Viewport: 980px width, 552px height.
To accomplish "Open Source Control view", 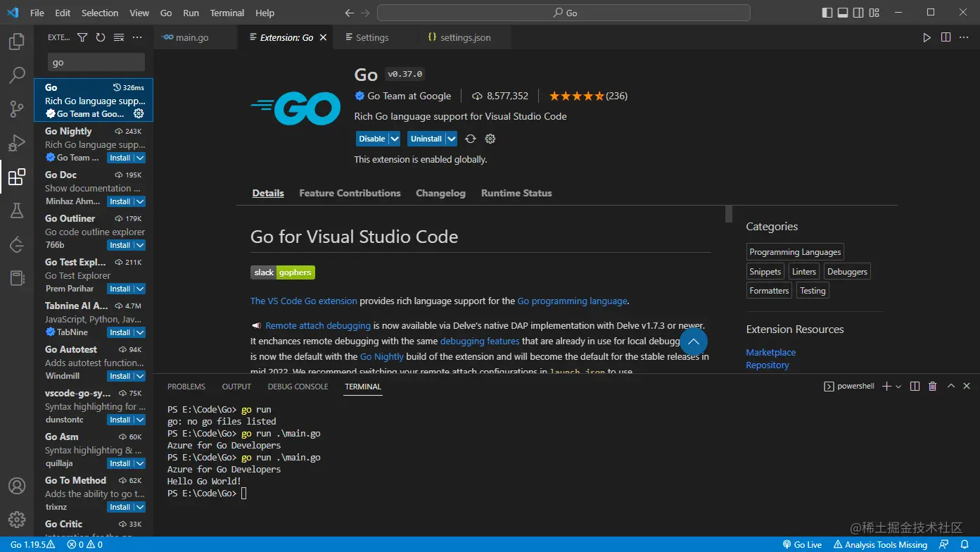I will coord(17,108).
